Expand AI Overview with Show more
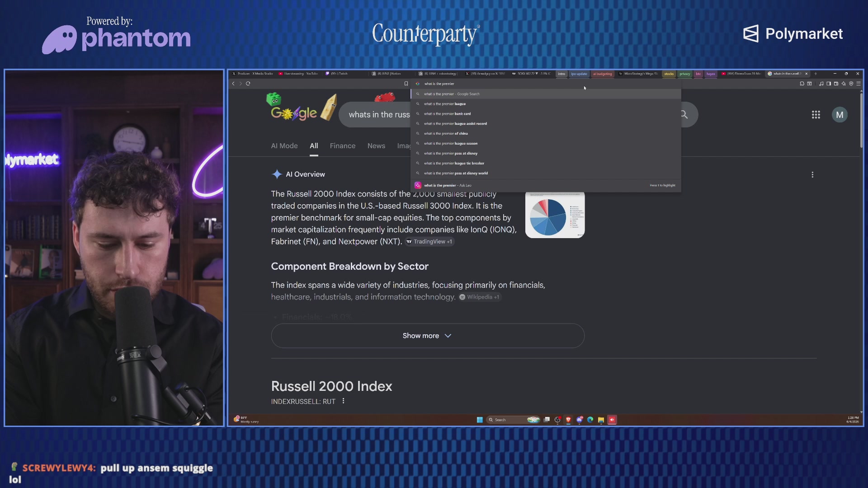This screenshot has height=488, width=868. (x=428, y=336)
